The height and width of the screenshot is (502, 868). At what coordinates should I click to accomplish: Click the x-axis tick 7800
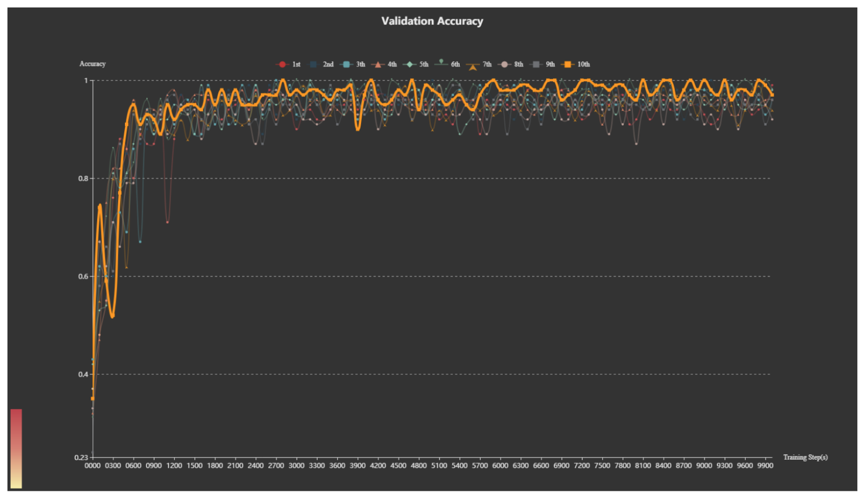[x=622, y=466]
